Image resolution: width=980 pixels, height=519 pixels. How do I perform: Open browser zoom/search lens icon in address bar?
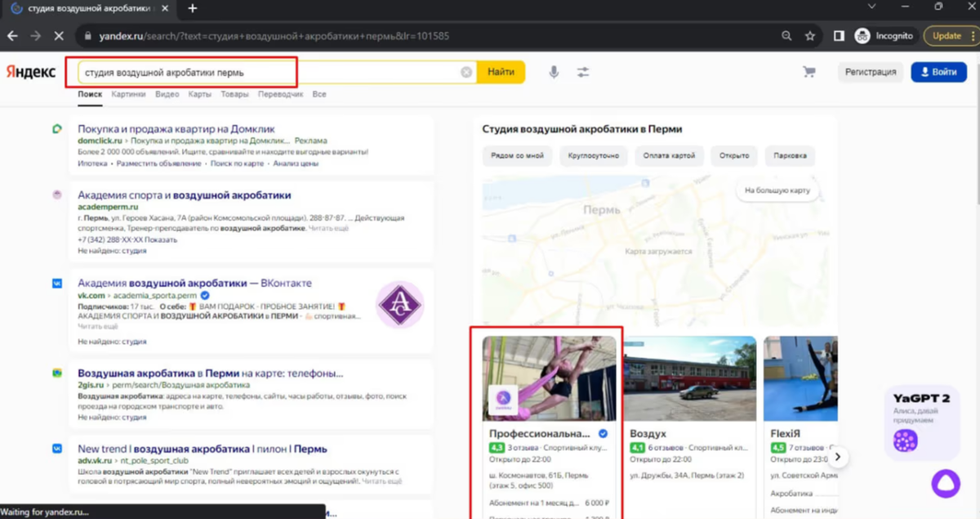coord(786,36)
